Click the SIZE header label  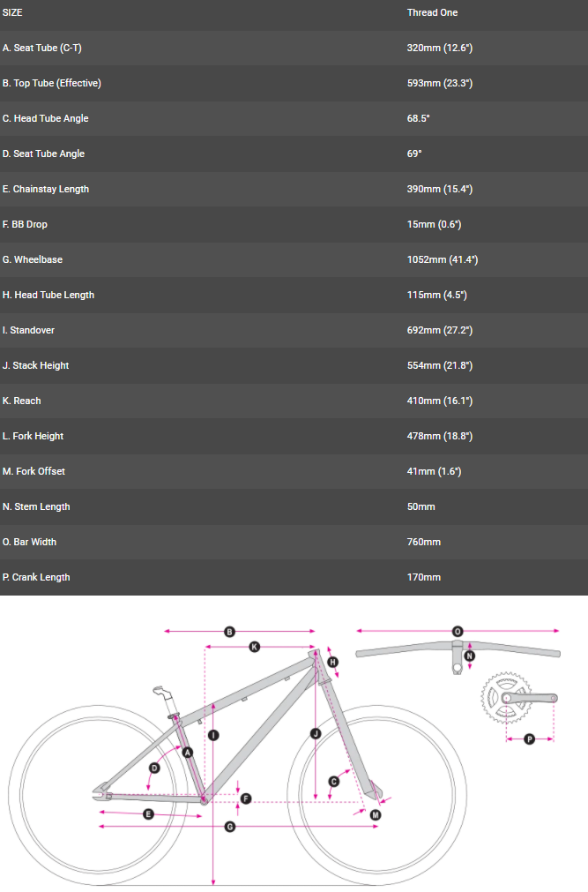(12, 12)
